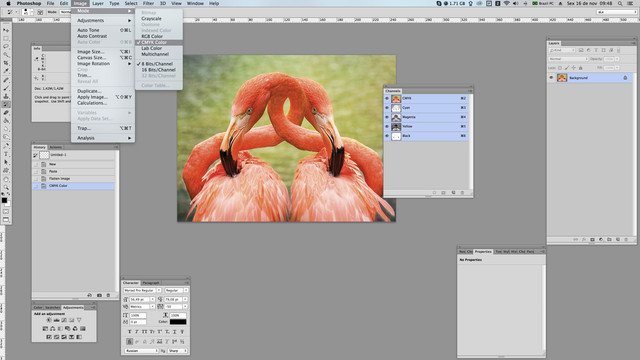640x360 pixels.
Task: Select the Lasso tool
Action: click(x=6, y=47)
